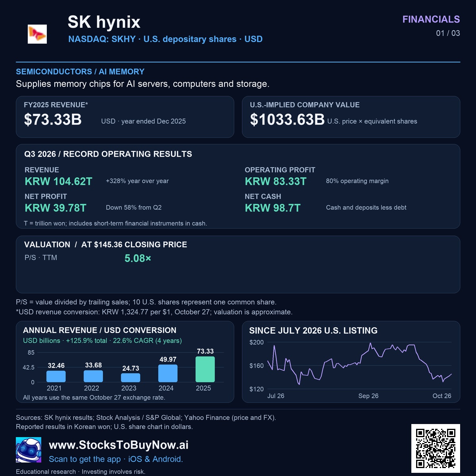Click the KRW 98.7T net cash

[x=273, y=208]
